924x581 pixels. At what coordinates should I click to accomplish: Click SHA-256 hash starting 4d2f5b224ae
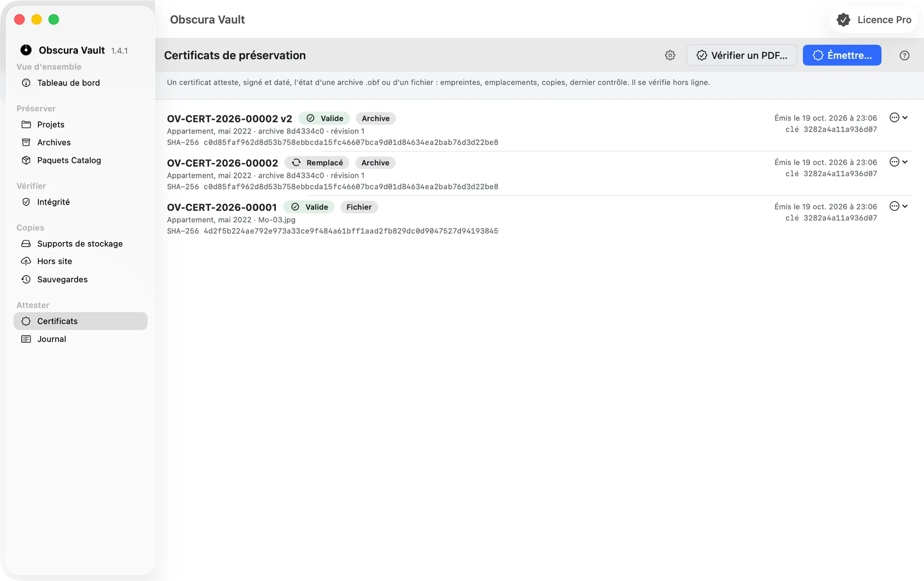(333, 231)
